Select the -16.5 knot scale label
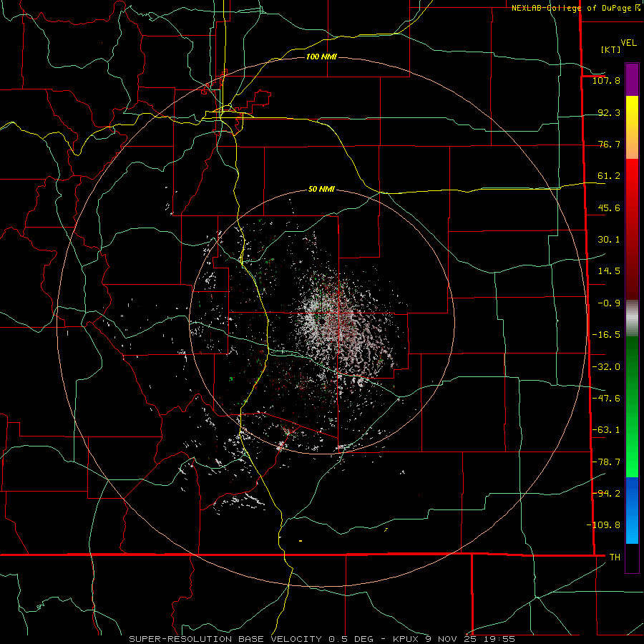Screen dimensions: 644x644 pos(606,335)
